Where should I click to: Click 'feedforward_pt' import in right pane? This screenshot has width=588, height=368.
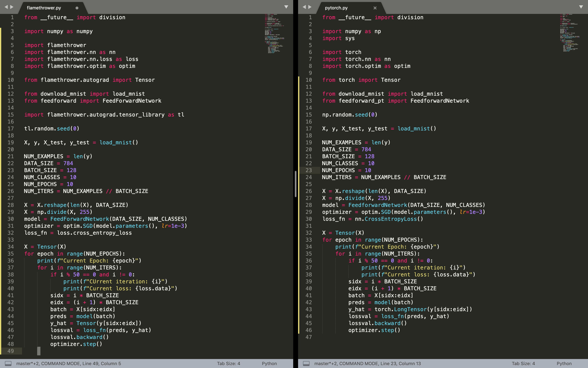(361, 101)
